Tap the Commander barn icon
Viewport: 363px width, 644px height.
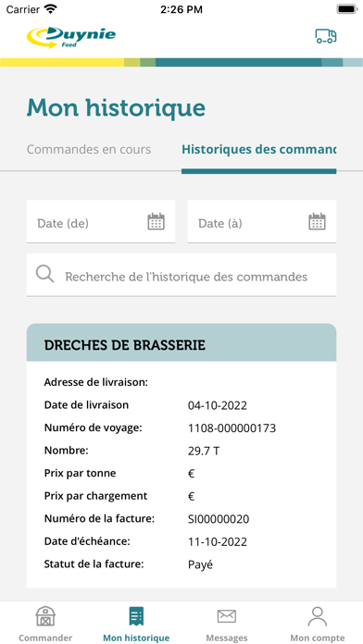point(45,617)
